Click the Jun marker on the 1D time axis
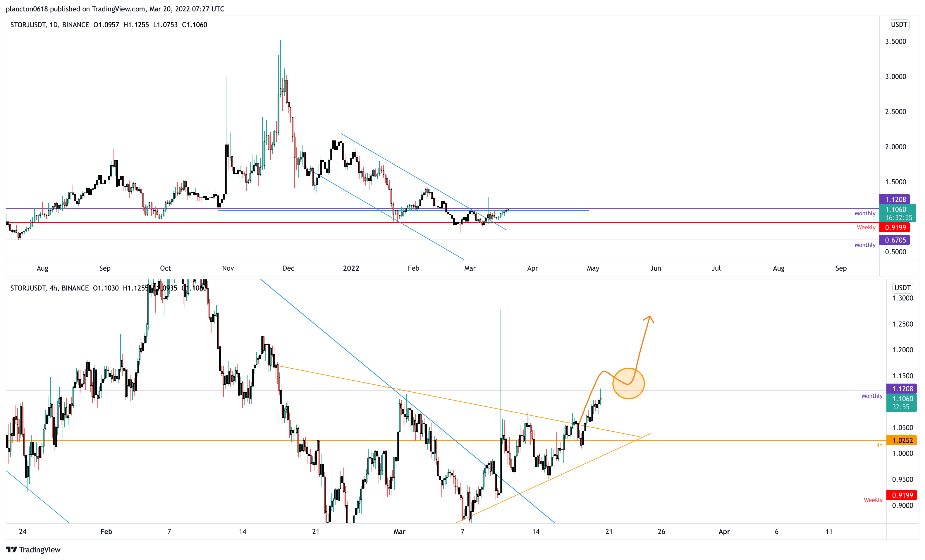The image size is (925, 560). point(656,268)
